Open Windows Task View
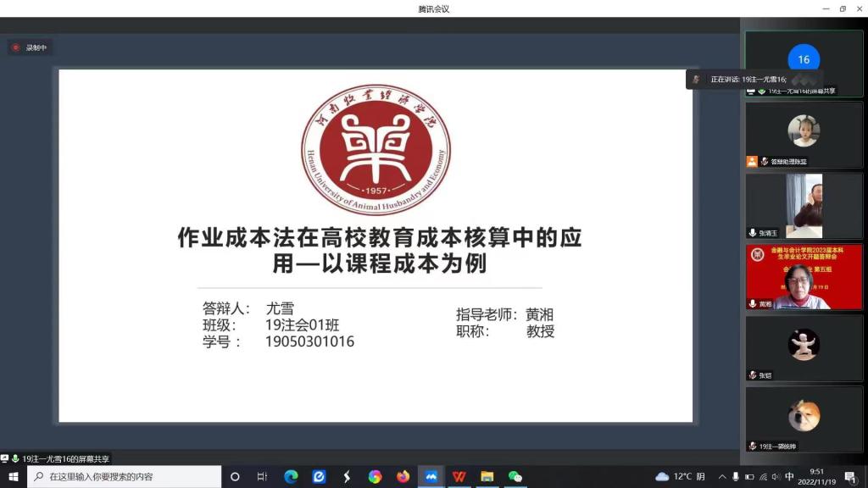This screenshot has height=488, width=868. [x=262, y=477]
